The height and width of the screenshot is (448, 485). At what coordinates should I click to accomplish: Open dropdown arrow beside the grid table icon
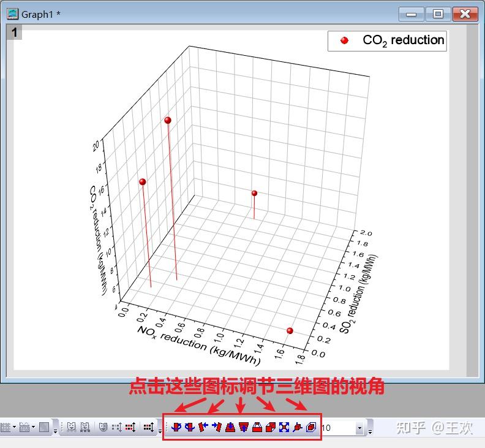[14, 427]
